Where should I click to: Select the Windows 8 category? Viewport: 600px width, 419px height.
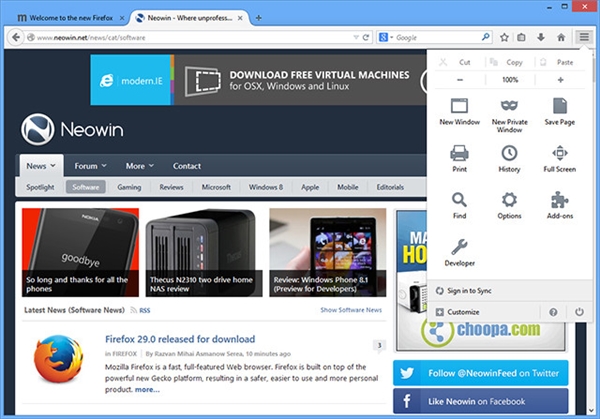click(266, 187)
